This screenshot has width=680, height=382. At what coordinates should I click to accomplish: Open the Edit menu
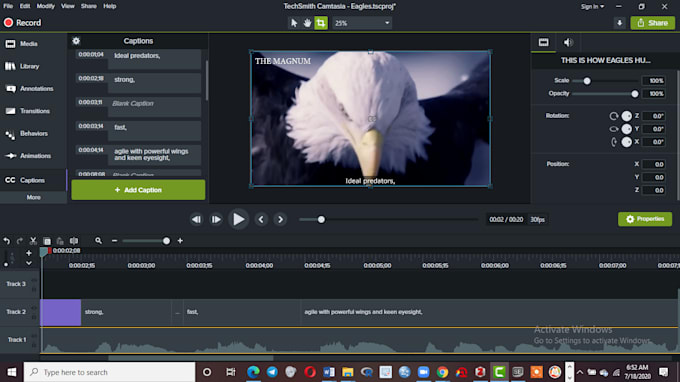[x=25, y=6]
